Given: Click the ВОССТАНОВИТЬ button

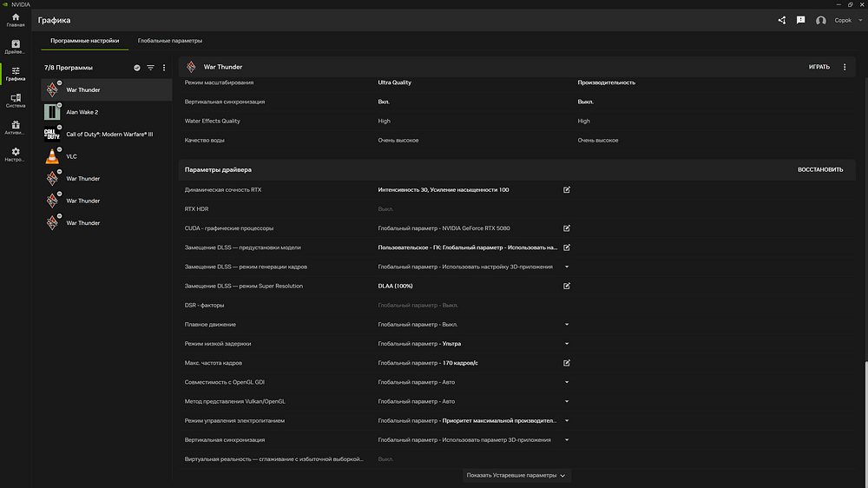Looking at the screenshot, I should (x=820, y=170).
